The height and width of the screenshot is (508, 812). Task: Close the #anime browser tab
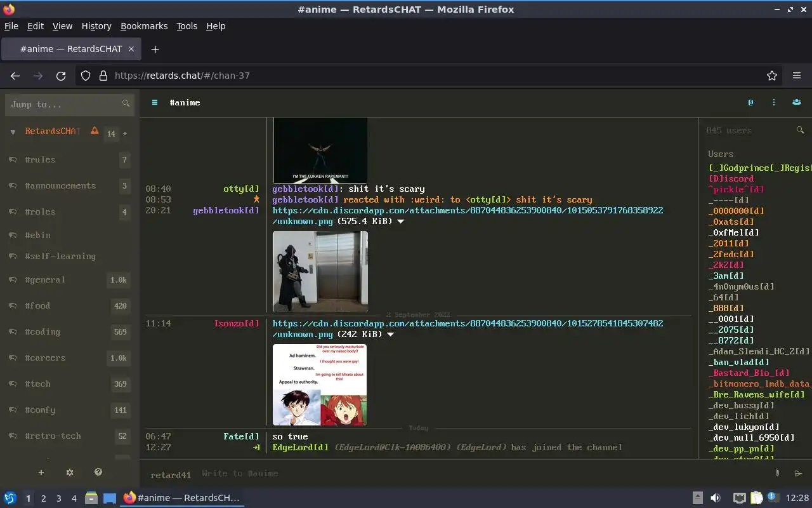click(x=131, y=49)
